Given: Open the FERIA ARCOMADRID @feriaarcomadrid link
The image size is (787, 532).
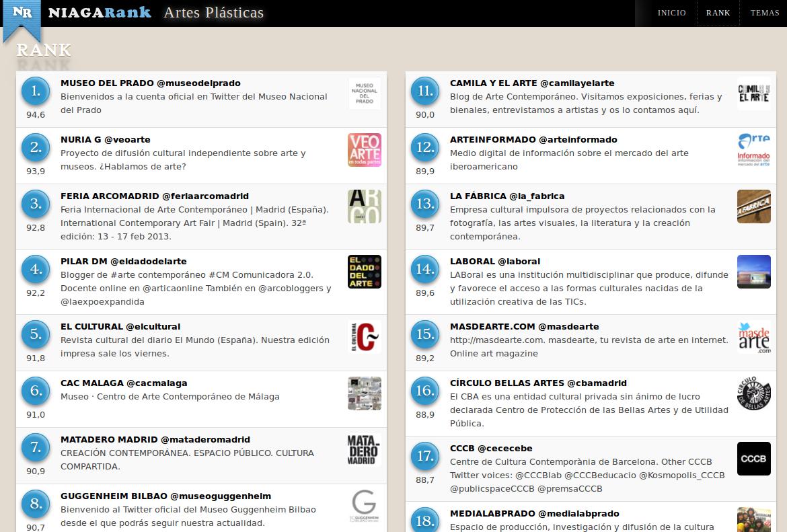Looking at the screenshot, I should pos(155,196).
